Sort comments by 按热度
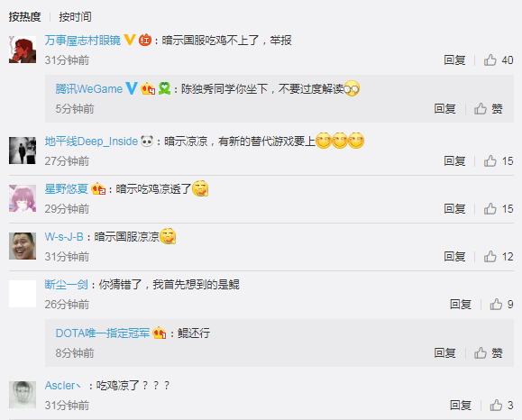Image resolution: width=522 pixels, height=420 pixels. click(x=24, y=16)
